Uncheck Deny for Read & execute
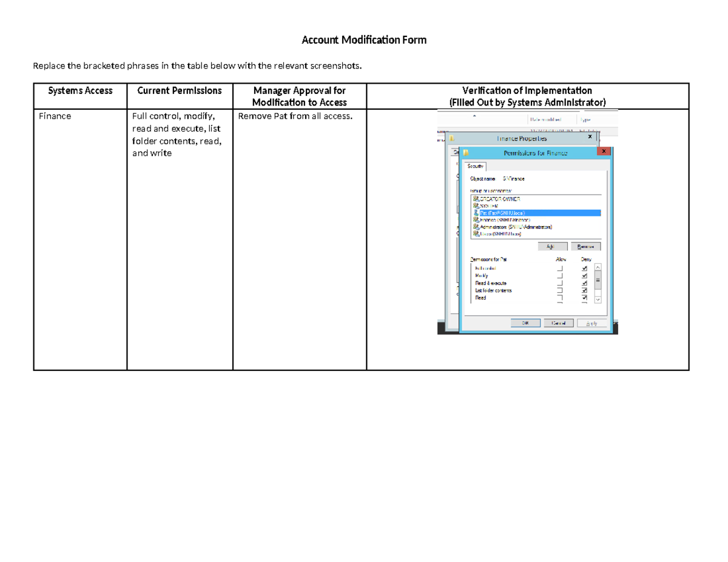 click(x=584, y=283)
